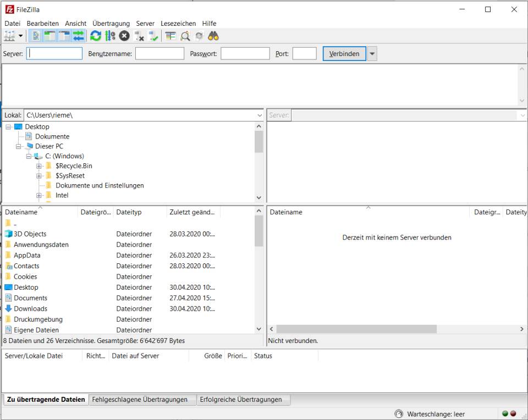Toggle the transfer queue display

tap(78, 36)
